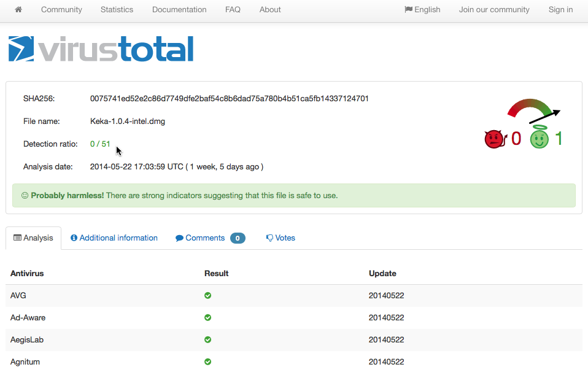Click green check icon for Ad-Aware
This screenshot has width=588, height=367.
[207, 318]
